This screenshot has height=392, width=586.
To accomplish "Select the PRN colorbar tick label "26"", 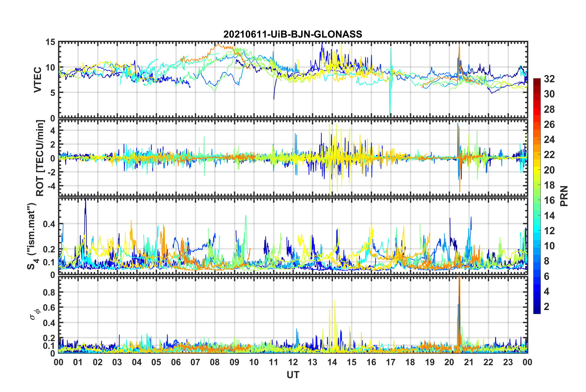I will 549,125.
